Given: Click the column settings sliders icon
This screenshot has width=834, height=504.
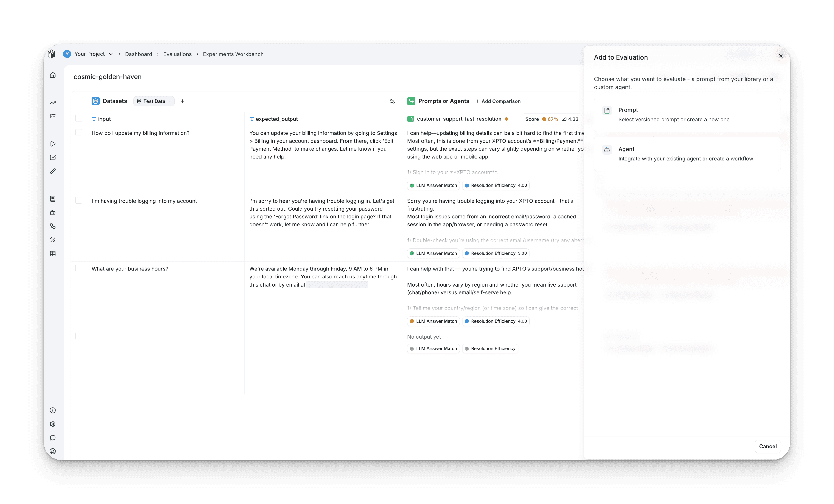Looking at the screenshot, I should click(x=392, y=101).
